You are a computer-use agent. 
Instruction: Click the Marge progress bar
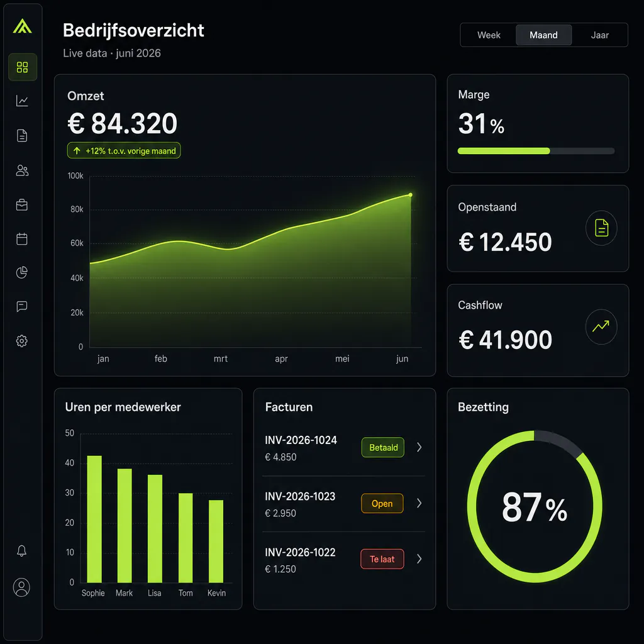click(536, 151)
